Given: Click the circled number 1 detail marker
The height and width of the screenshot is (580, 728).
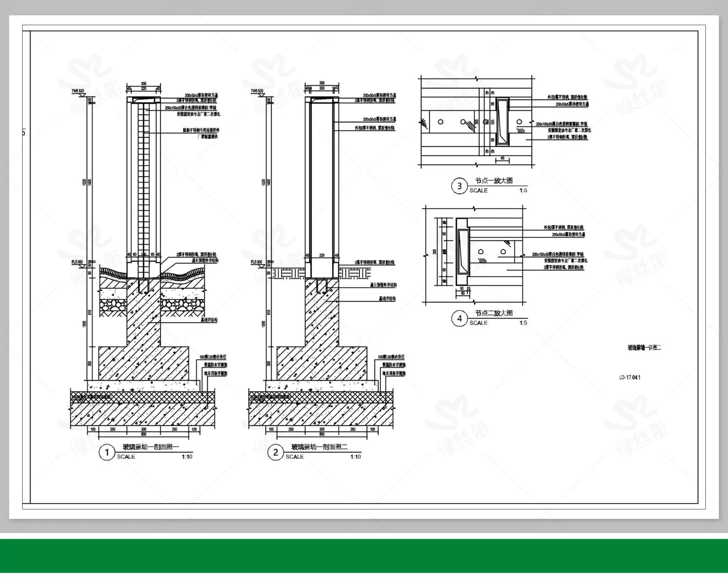Looking at the screenshot, I should pyautogui.click(x=107, y=452).
